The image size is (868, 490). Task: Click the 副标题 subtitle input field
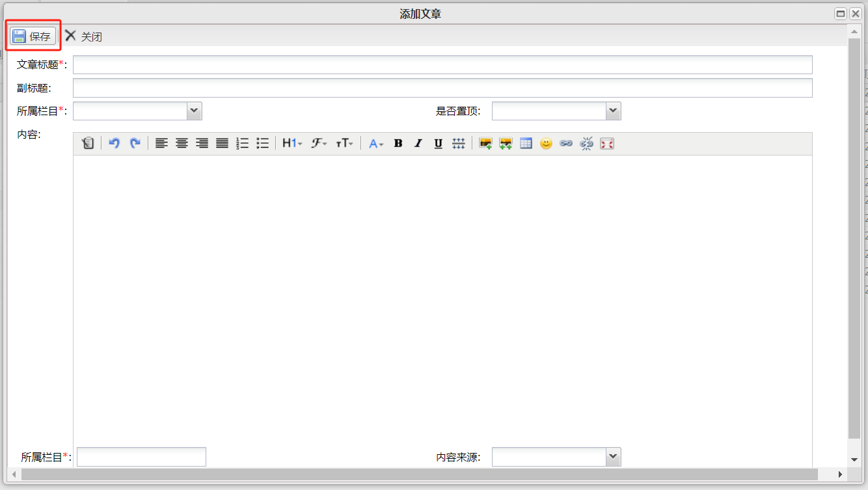pos(442,88)
